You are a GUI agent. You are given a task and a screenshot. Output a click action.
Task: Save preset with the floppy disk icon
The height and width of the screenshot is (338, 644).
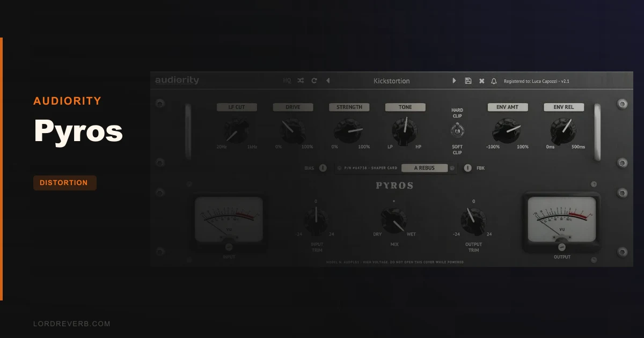click(468, 81)
